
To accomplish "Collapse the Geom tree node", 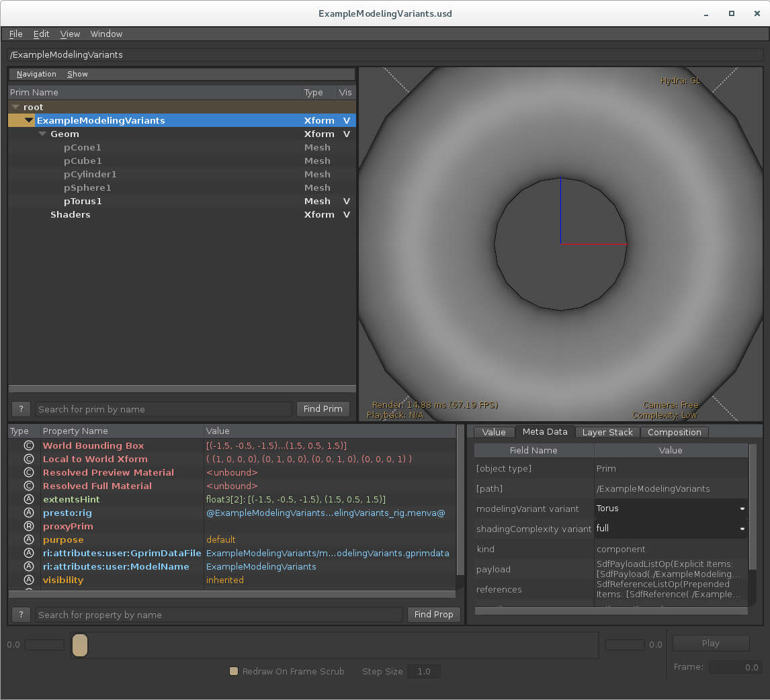I will (42, 134).
